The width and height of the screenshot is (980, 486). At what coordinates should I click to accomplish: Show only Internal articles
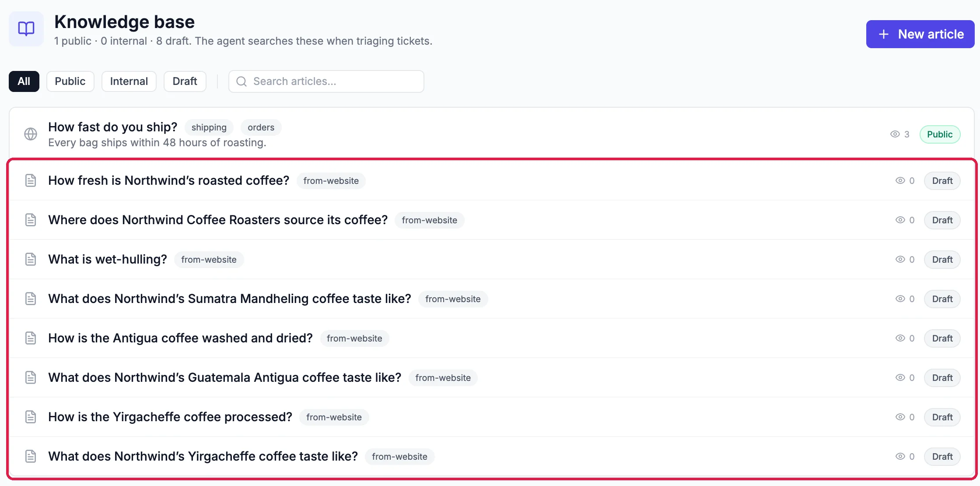[x=129, y=81]
